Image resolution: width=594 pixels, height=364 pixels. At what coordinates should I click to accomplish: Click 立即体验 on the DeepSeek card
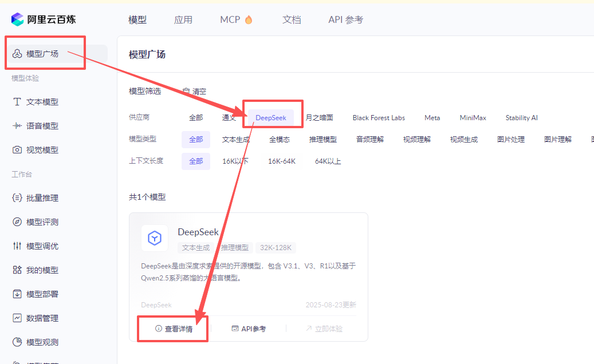[x=324, y=329]
